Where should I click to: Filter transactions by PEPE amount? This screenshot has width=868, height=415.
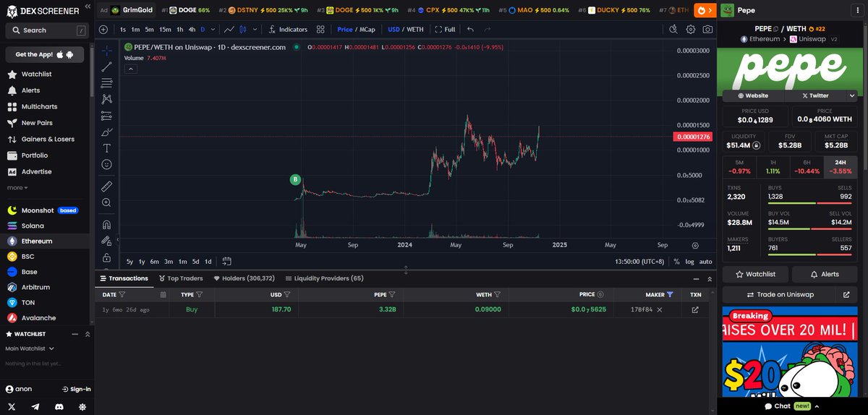coord(392,295)
